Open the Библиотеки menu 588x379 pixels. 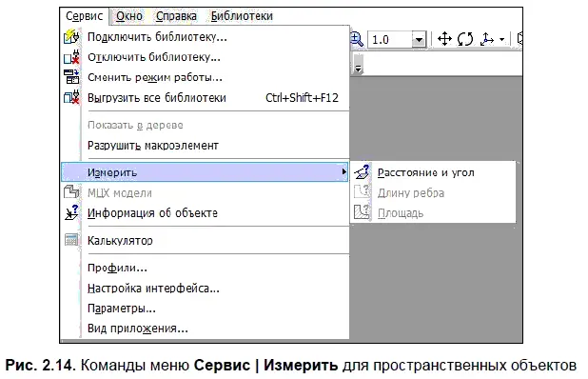[242, 16]
